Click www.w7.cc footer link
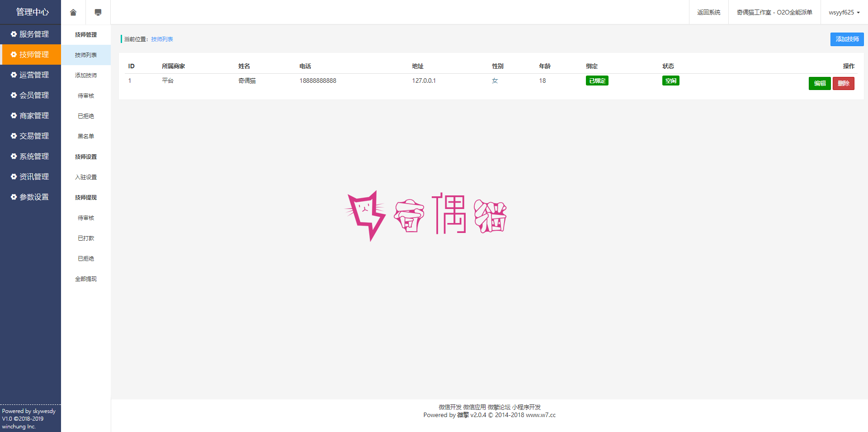 click(541, 415)
